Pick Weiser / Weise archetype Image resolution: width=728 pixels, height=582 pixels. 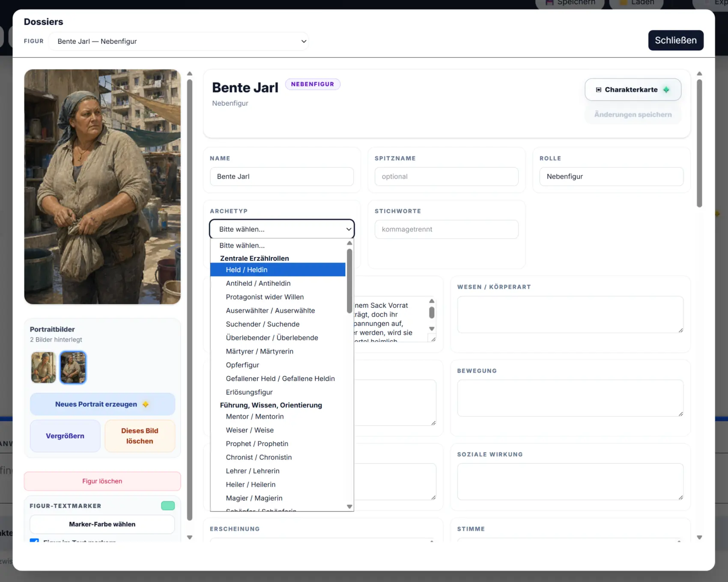[x=278, y=430]
